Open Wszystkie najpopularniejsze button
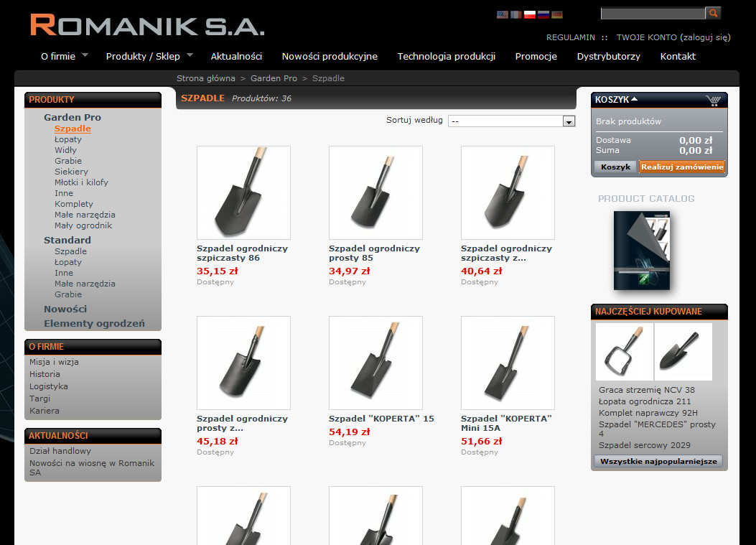 click(658, 461)
